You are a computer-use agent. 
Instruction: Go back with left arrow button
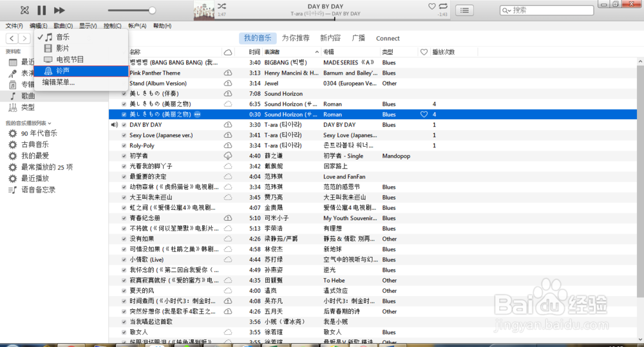(x=12, y=39)
